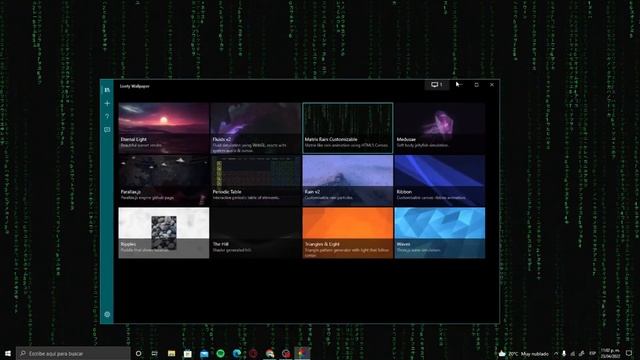The height and width of the screenshot is (360, 640).
Task: Select the Rain v2 wallpaper
Action: coord(348,180)
